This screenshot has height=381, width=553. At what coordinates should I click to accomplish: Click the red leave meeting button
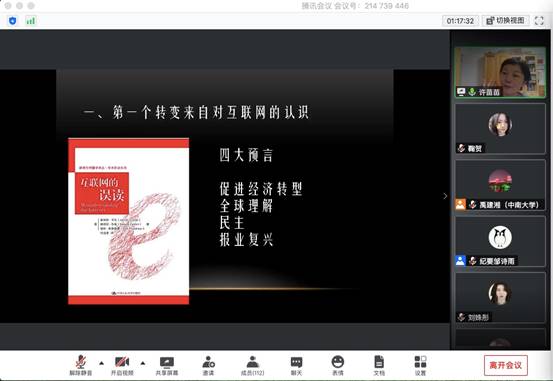pos(506,365)
